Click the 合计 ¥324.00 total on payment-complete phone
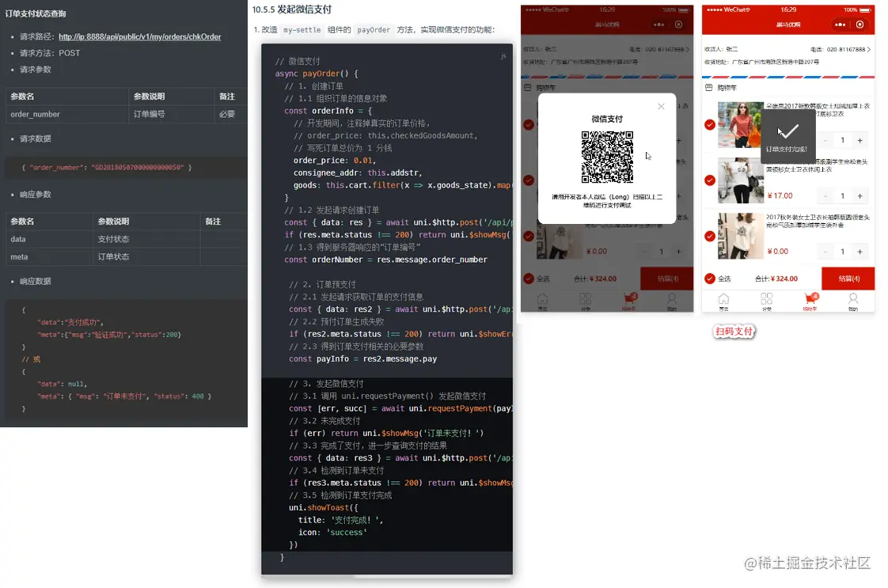Image resolution: width=888 pixels, height=588 pixels. (776, 279)
